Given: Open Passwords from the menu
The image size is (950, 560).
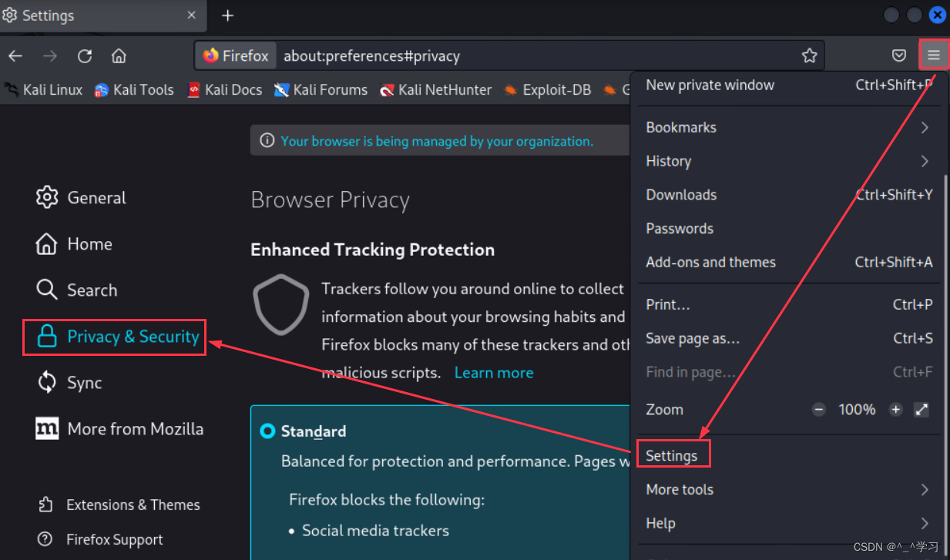Looking at the screenshot, I should pyautogui.click(x=787, y=229).
